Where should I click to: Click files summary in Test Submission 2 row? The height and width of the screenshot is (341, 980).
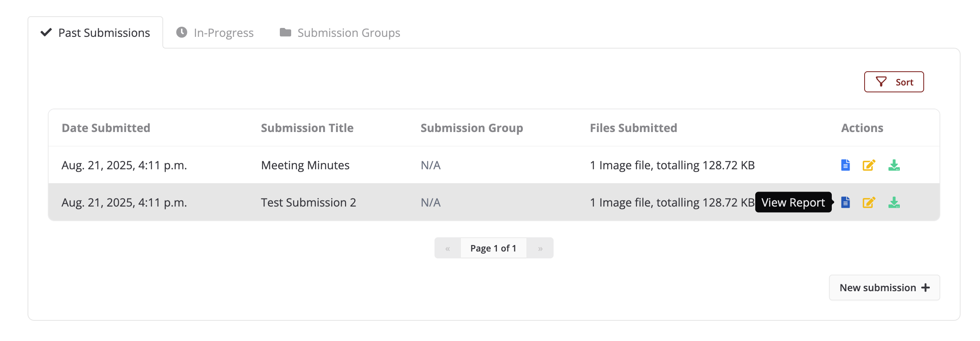(x=672, y=202)
